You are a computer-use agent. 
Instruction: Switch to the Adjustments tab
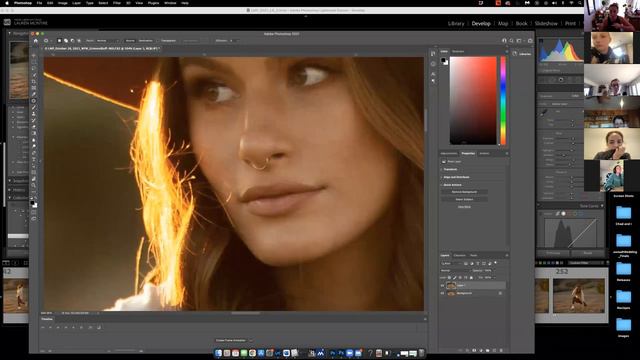[449, 153]
